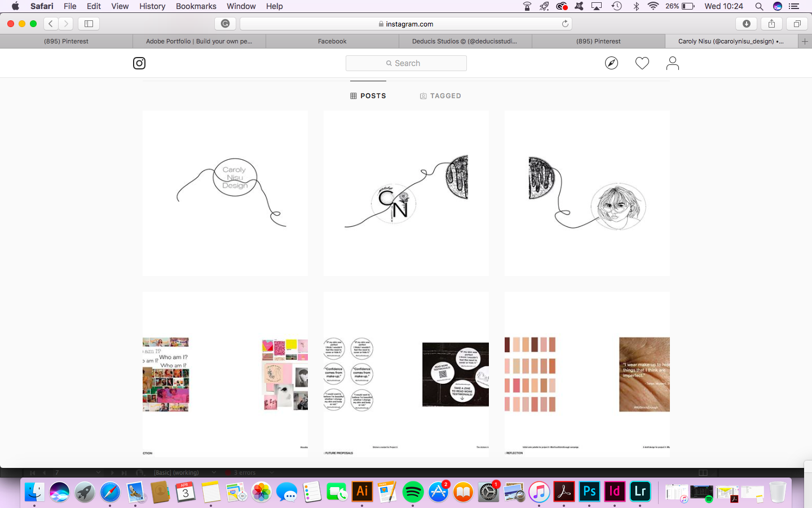Click the Safari reload page icon
This screenshot has width=812, height=508.
565,24
